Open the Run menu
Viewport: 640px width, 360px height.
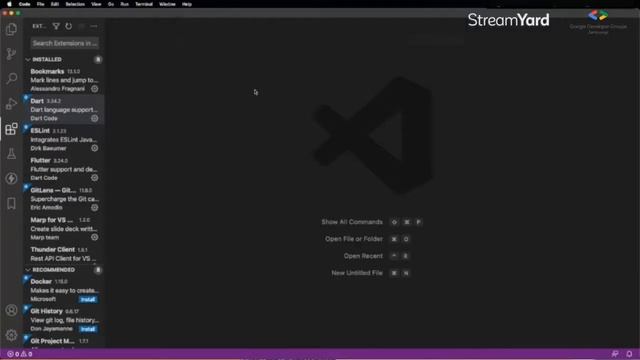click(x=124, y=4)
